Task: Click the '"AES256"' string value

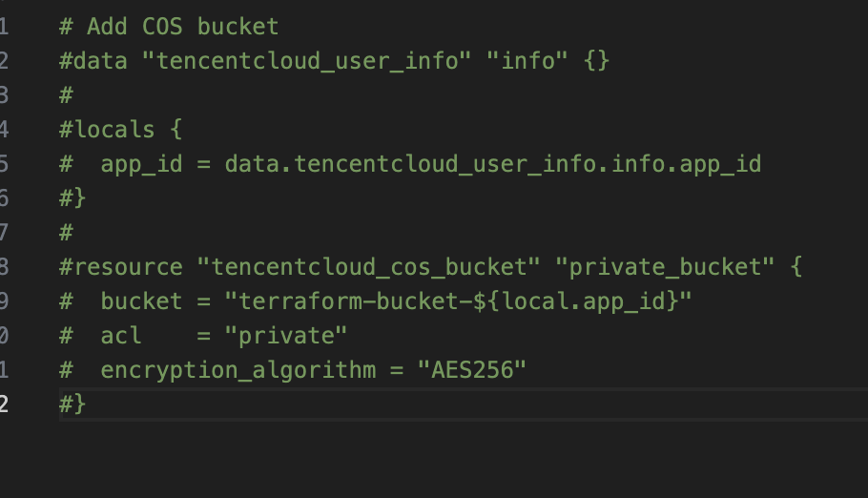Action: click(x=471, y=370)
